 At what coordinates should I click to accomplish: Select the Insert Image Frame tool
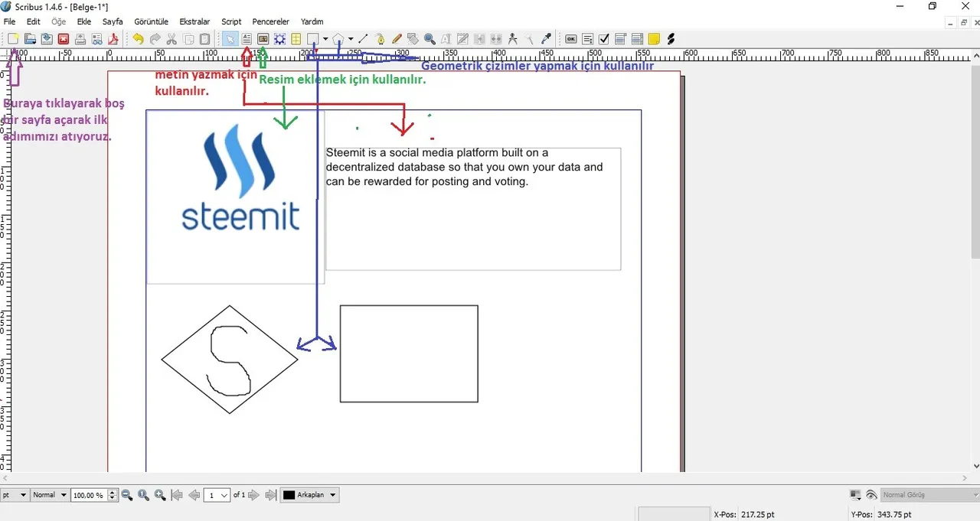coord(263,39)
